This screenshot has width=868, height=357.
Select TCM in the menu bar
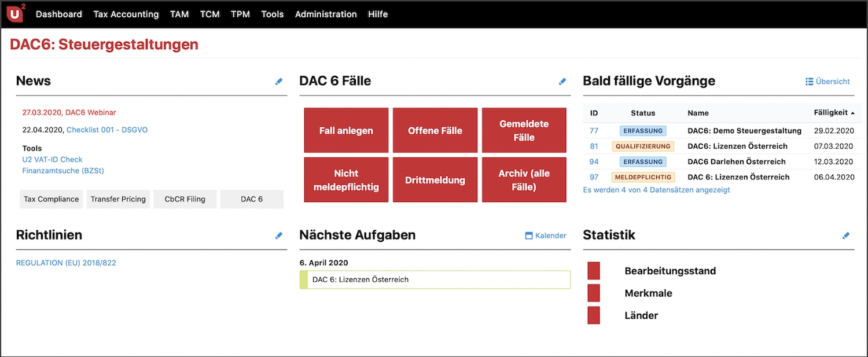[x=209, y=14]
